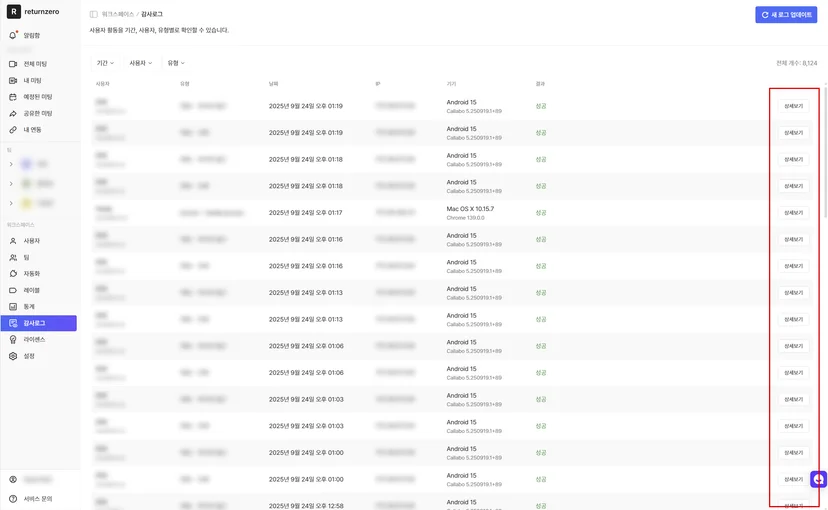Image resolution: width=828 pixels, height=510 pixels.
Task: Open 전체 미팅 camera icon in sidebar
Action: [13, 64]
